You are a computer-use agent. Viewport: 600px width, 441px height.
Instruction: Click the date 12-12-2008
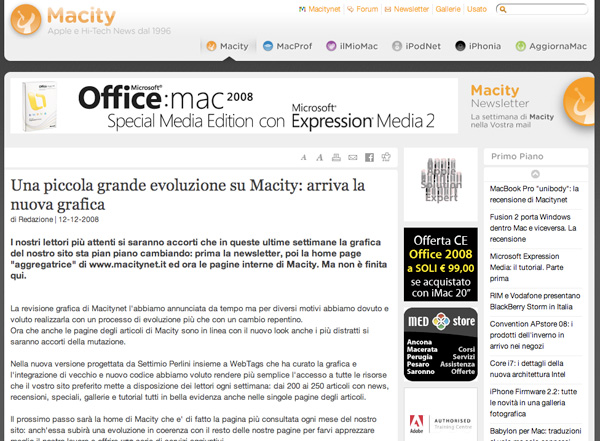(x=78, y=219)
